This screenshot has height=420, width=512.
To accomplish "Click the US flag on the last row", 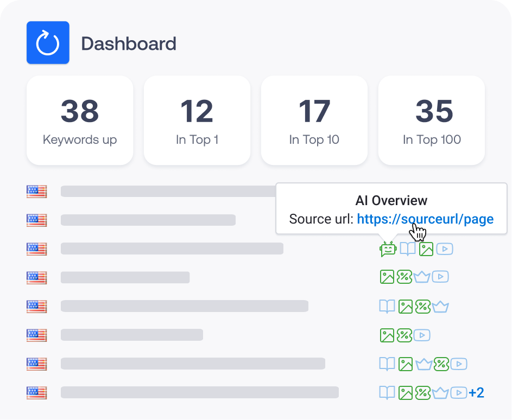I will (x=36, y=392).
